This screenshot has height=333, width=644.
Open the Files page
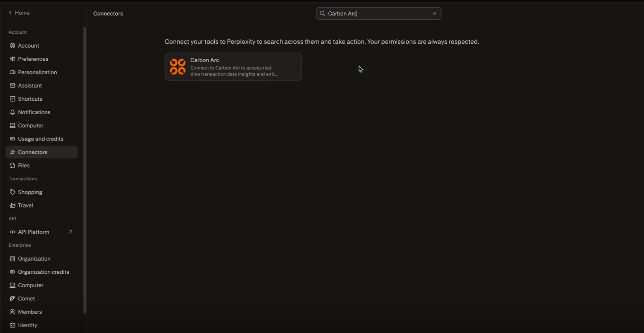pos(41,165)
